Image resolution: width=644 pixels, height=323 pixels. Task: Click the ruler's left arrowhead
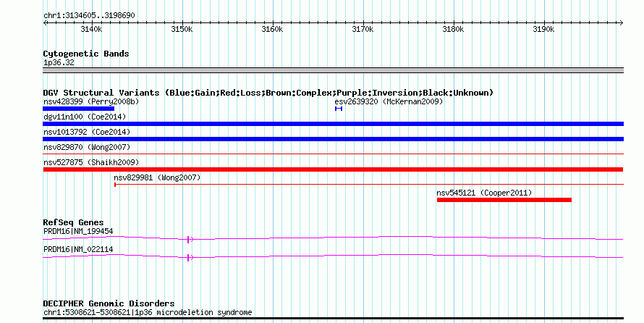pyautogui.click(x=45, y=23)
